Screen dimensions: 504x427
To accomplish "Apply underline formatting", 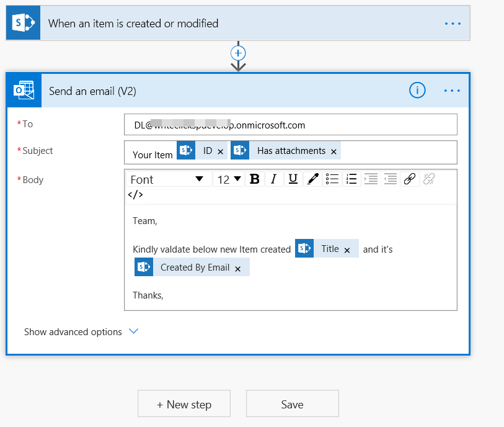I will [x=293, y=179].
